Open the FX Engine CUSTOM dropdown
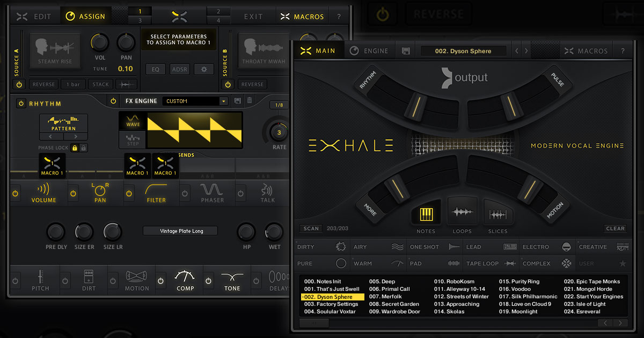Screen dimensions: 644x338 click(196, 101)
